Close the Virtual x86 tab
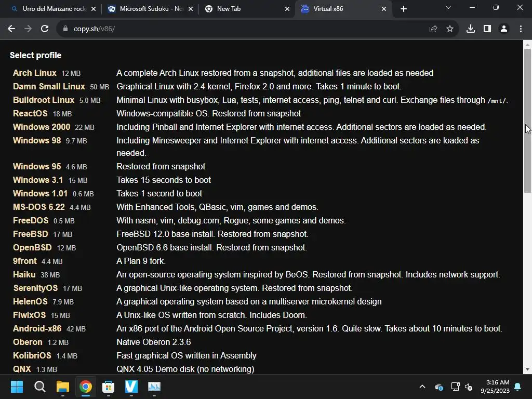 pyautogui.click(x=384, y=9)
